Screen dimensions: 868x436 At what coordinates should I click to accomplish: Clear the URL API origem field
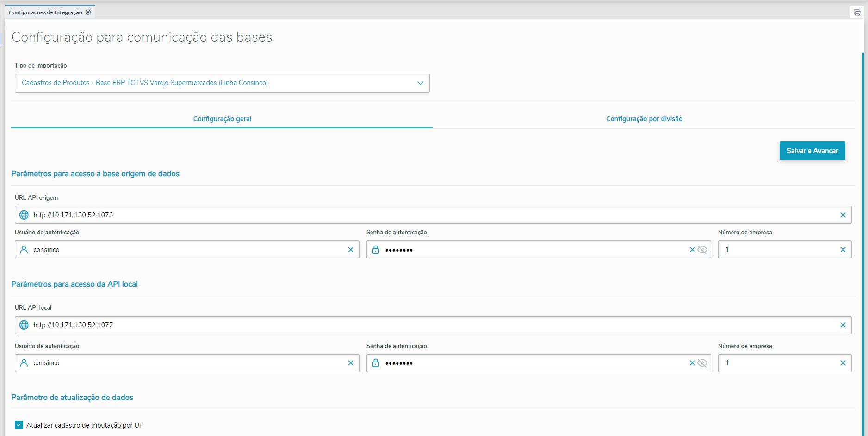[843, 215]
